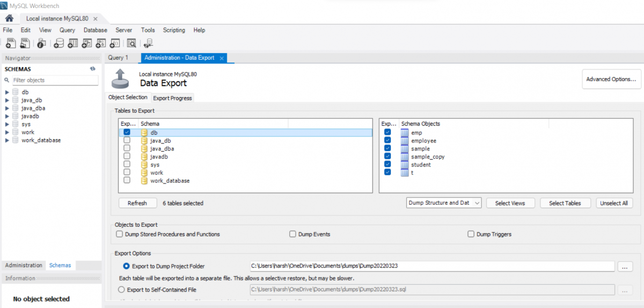Open the Scripting menu
The image size is (644, 308).
click(x=174, y=30)
